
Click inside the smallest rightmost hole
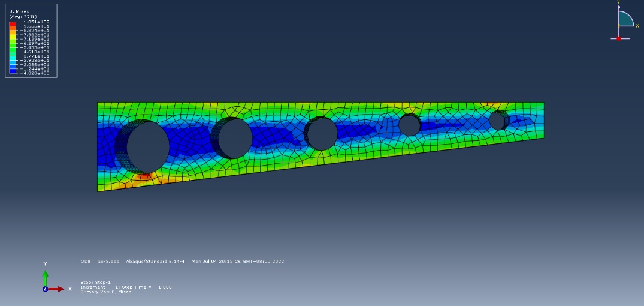pyautogui.click(x=497, y=120)
